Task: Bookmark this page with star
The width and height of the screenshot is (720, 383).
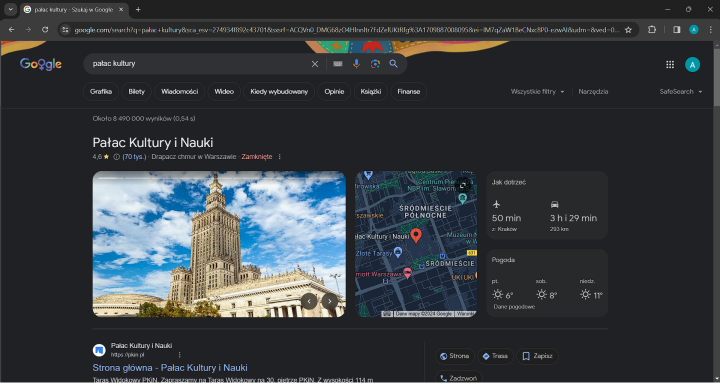Action: click(x=629, y=30)
